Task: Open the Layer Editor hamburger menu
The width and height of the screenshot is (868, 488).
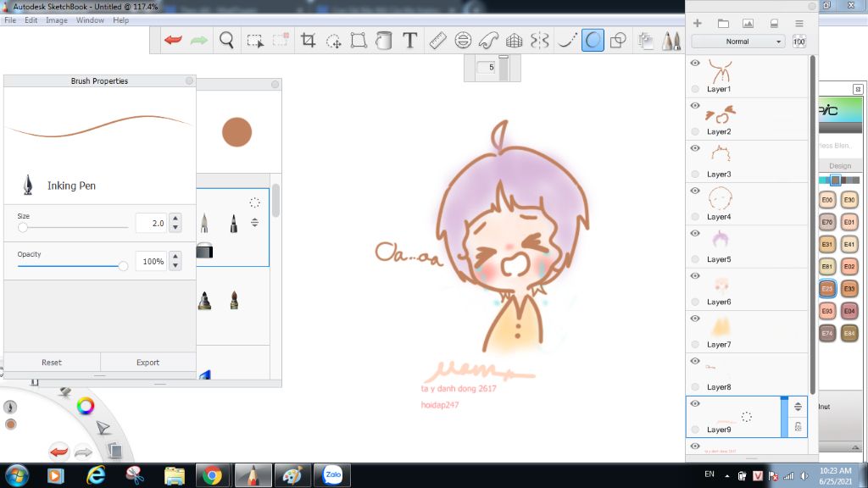Action: 798,23
